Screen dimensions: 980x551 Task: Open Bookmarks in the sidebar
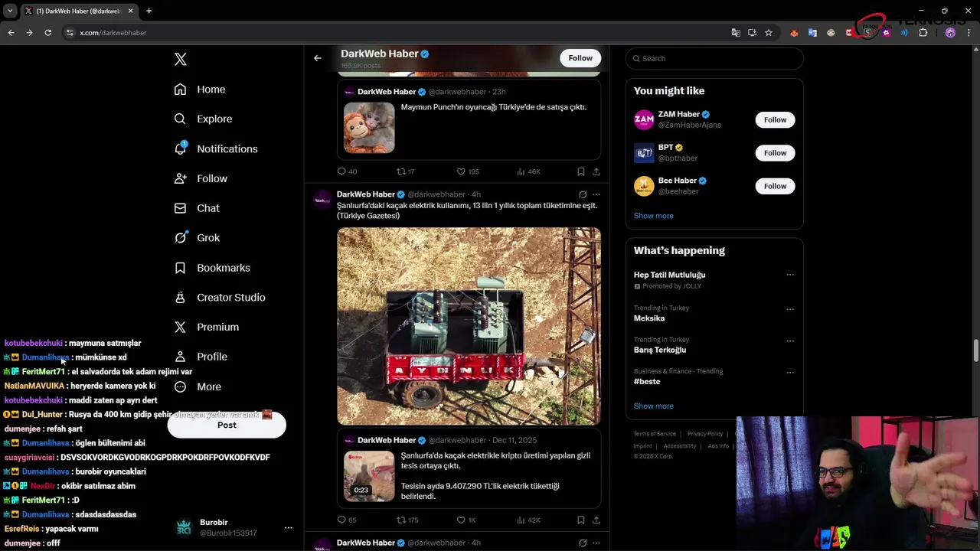click(x=212, y=268)
